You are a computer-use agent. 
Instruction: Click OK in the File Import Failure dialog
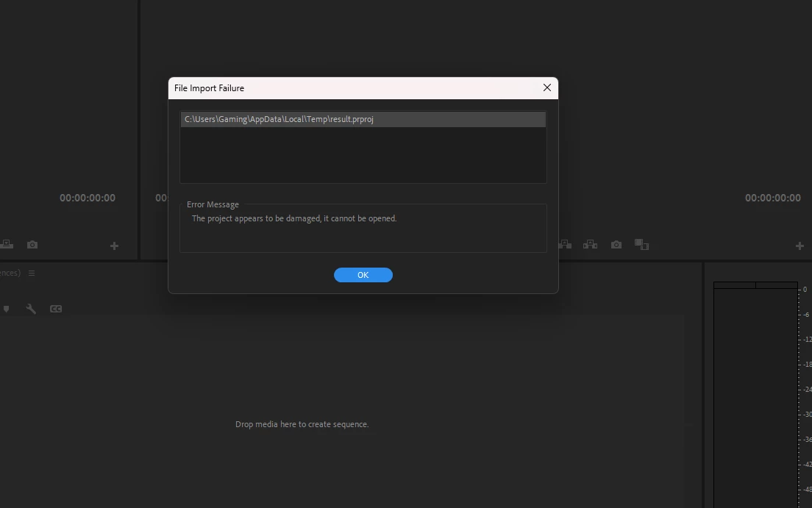point(363,275)
